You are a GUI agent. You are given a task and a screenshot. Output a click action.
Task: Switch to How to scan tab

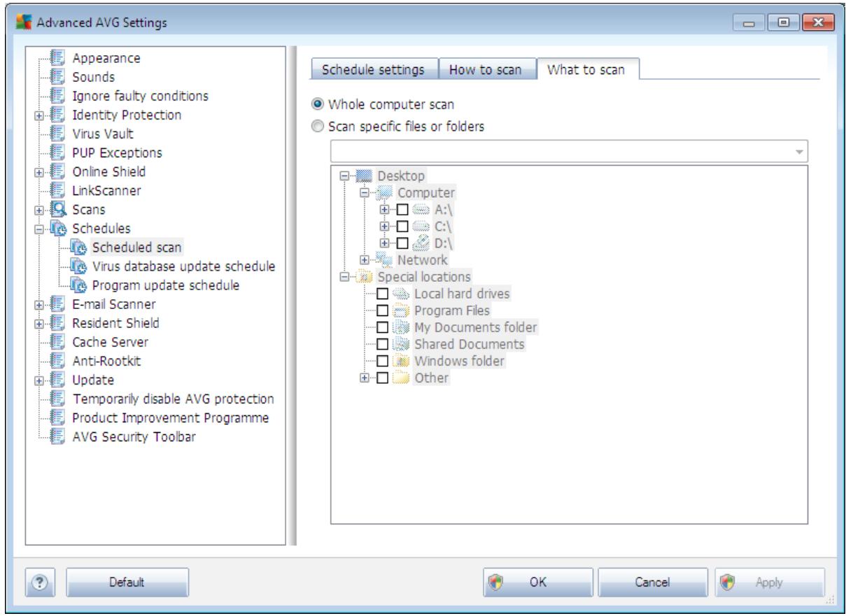coord(487,71)
